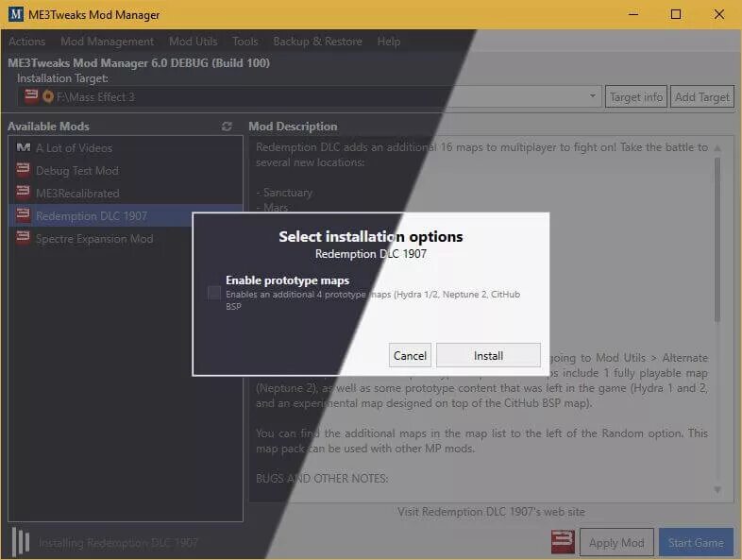The image size is (742, 560).
Task: Open the Installation Target combo box F:\Mass Effect 3
Action: click(310, 96)
